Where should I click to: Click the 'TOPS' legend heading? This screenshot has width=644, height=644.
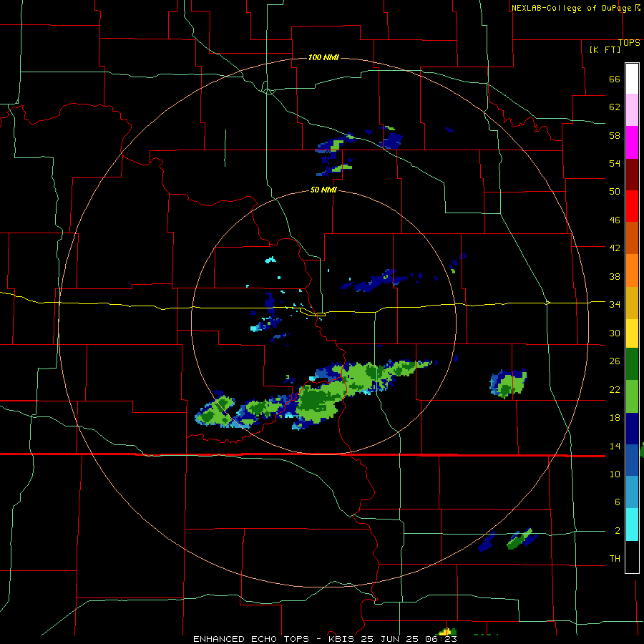pyautogui.click(x=629, y=43)
